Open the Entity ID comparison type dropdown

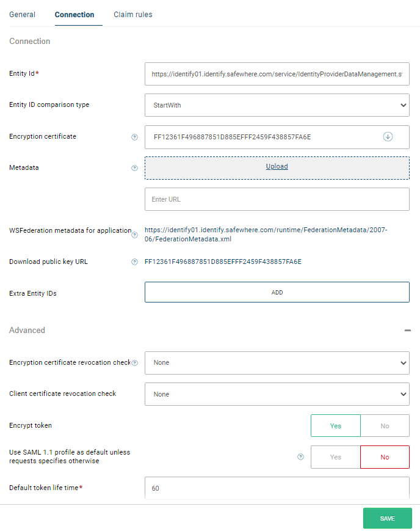(x=277, y=105)
